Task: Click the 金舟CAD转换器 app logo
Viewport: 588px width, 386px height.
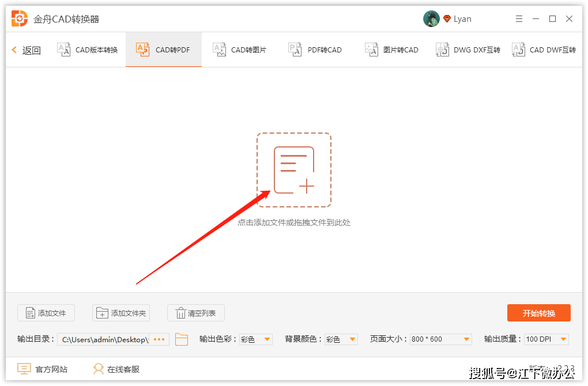Action: coord(20,19)
